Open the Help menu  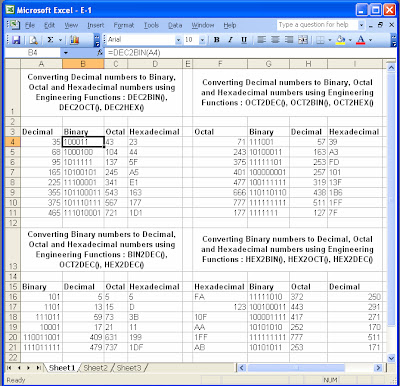point(230,25)
